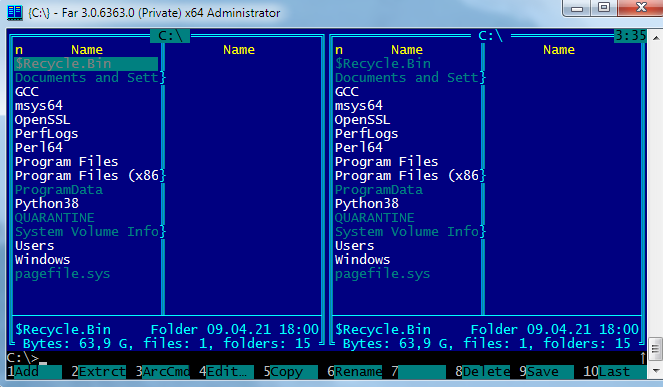Click left panel status line Folder 09.04.21
The image size is (663, 387).
coord(235,329)
